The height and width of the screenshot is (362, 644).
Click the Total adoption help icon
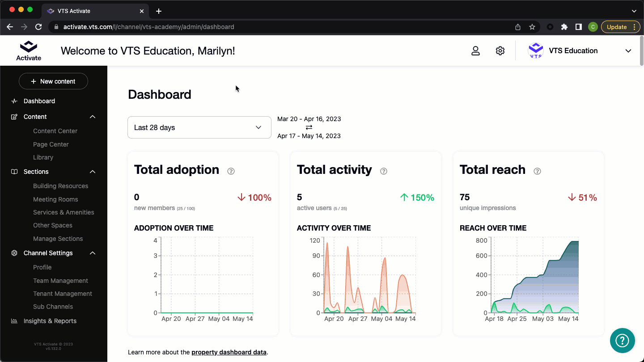(x=231, y=171)
